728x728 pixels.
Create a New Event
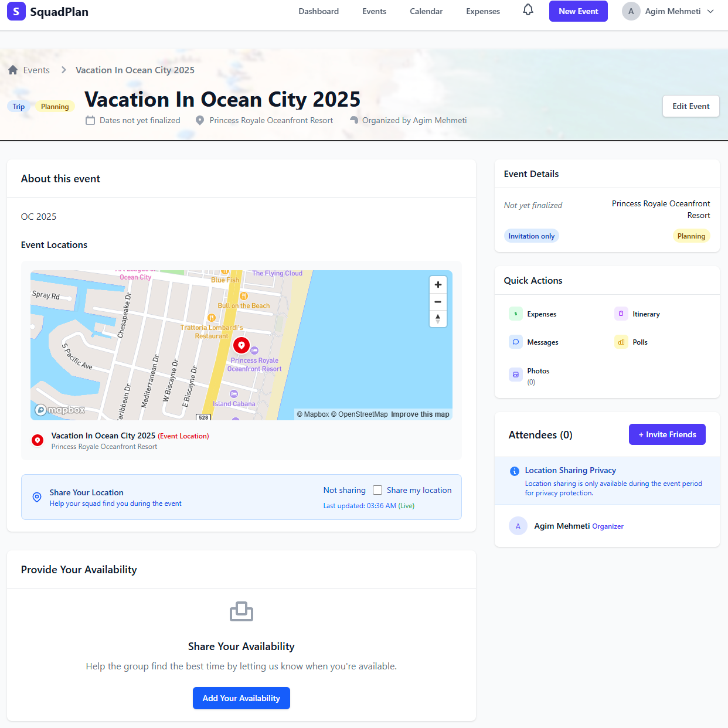pos(578,11)
